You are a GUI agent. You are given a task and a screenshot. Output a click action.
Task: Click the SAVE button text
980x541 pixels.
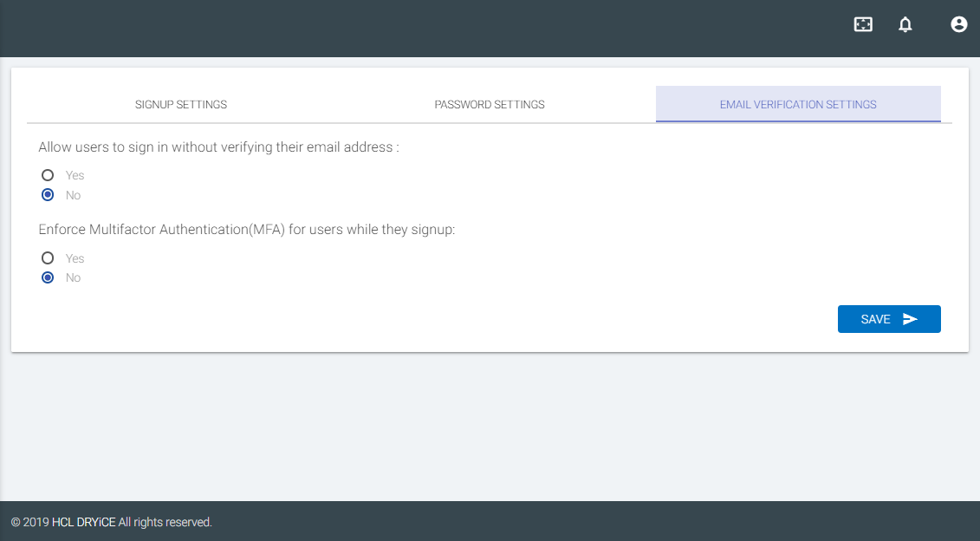pyautogui.click(x=875, y=319)
